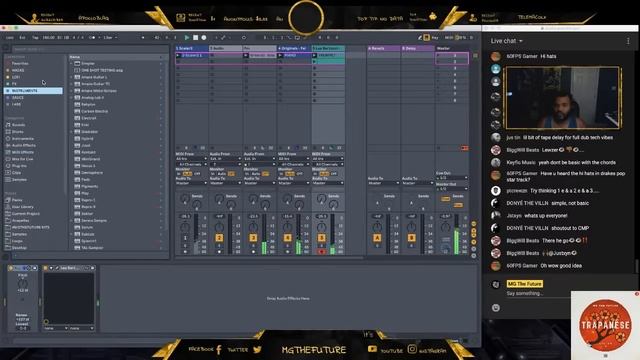Screen dimensions: 640x360
Task: Toggle track 2 activator button
Action: click(219, 238)
